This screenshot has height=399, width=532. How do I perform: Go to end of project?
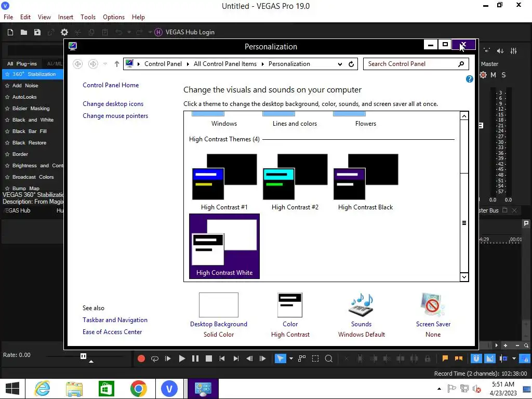tap(236, 358)
